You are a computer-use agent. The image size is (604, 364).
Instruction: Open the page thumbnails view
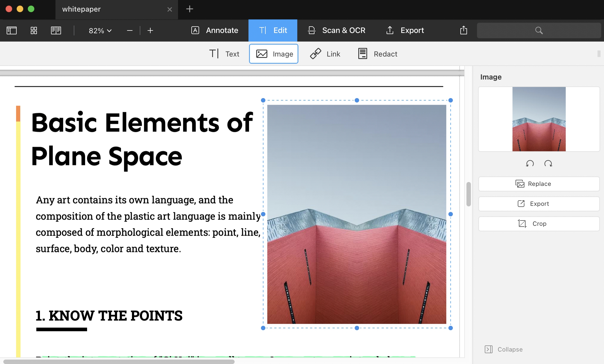34,30
